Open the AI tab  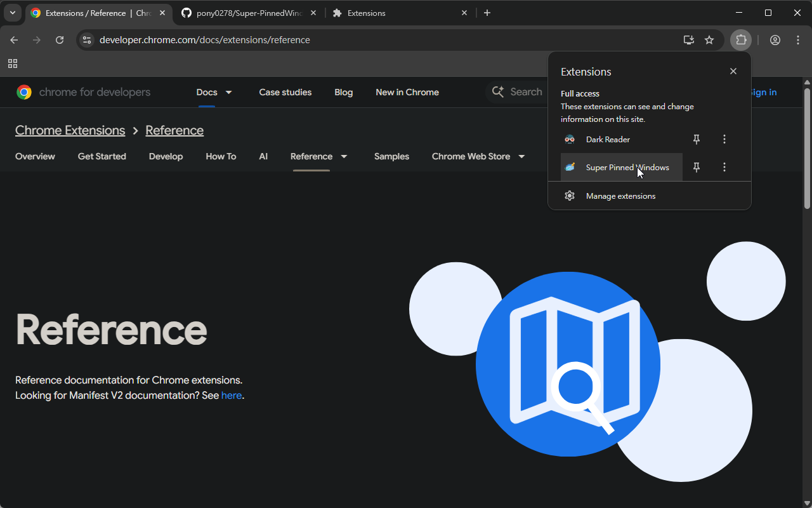coord(263,156)
